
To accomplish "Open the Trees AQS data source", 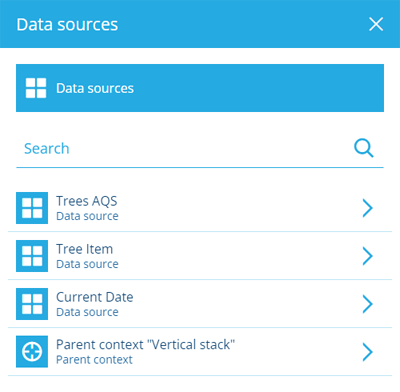I will tap(200, 208).
